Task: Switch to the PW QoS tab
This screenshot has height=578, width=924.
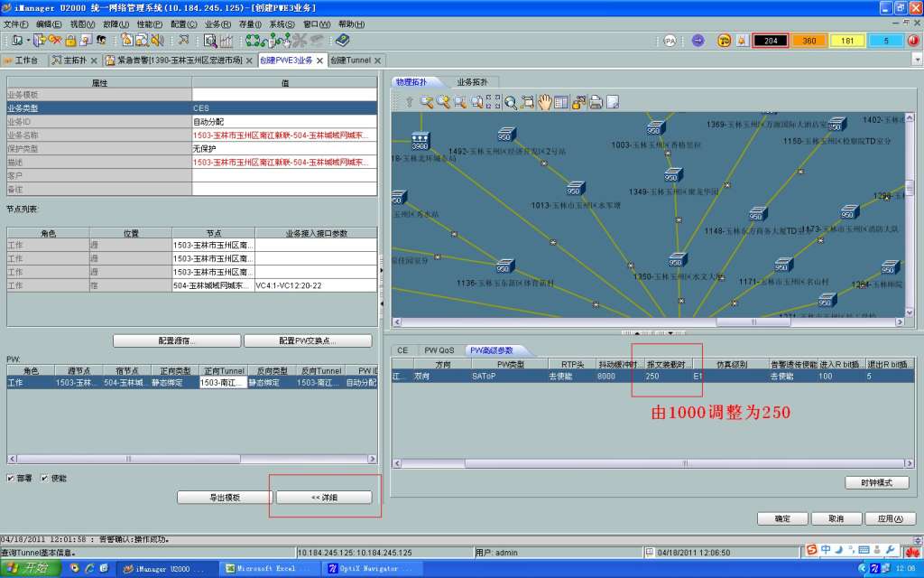Action: click(x=439, y=350)
